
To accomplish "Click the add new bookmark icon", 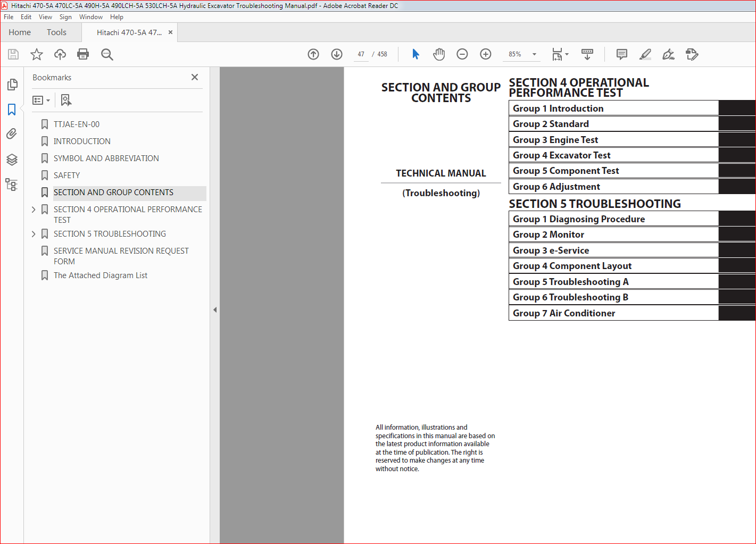I will click(x=66, y=100).
